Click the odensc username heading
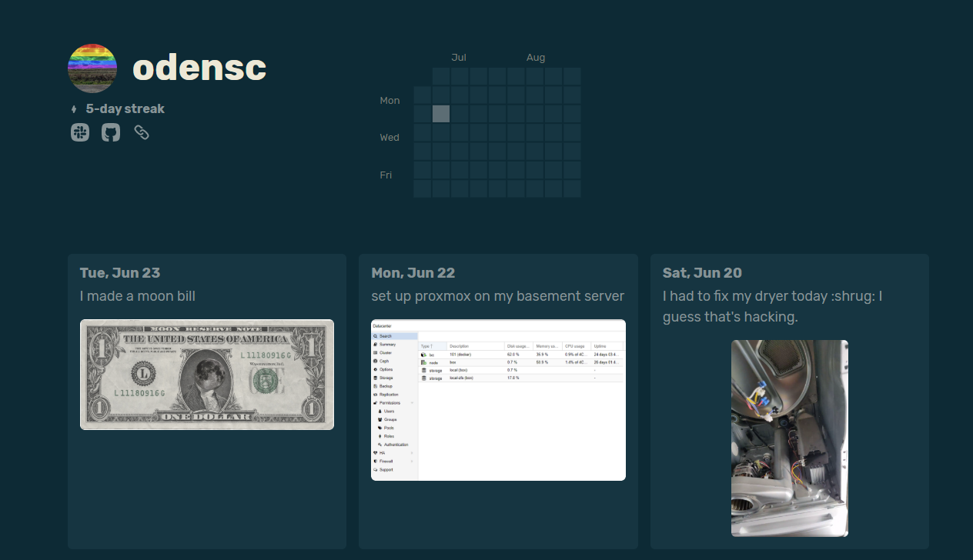973x560 pixels. (x=199, y=68)
